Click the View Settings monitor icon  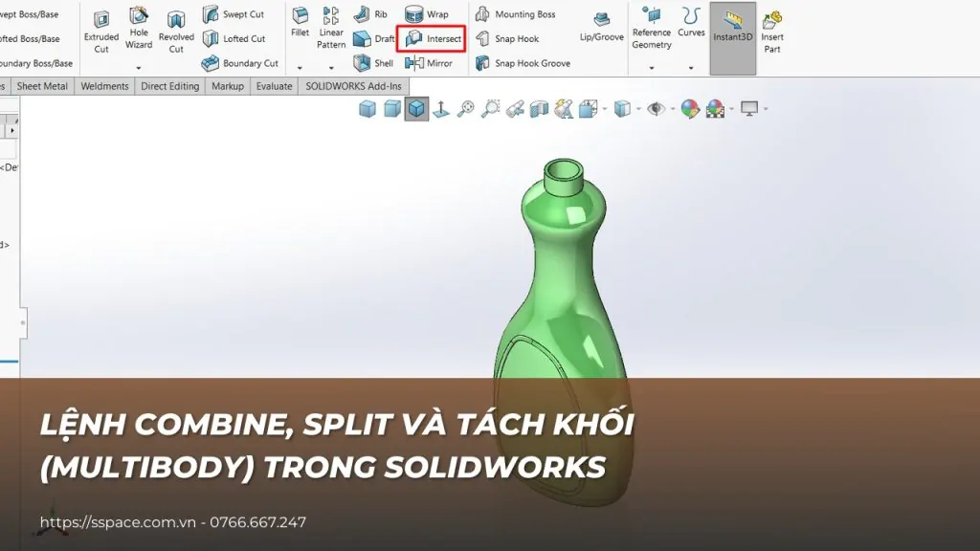(749, 109)
